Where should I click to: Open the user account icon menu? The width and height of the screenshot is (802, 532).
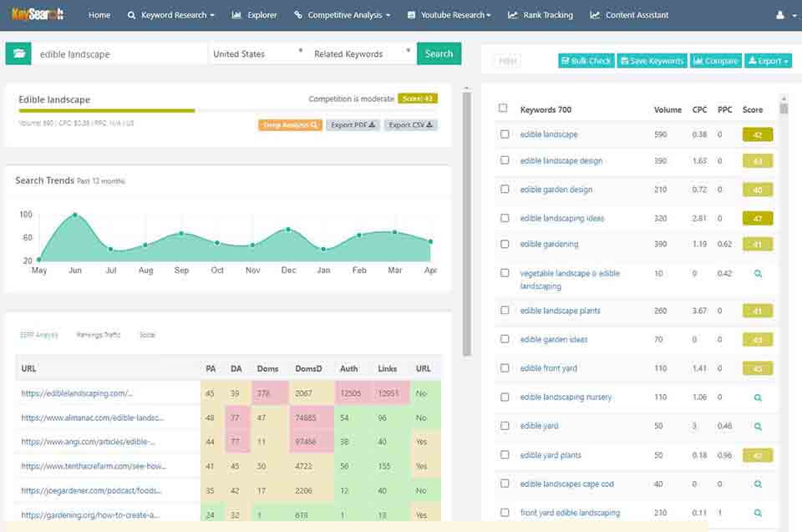[x=784, y=15]
